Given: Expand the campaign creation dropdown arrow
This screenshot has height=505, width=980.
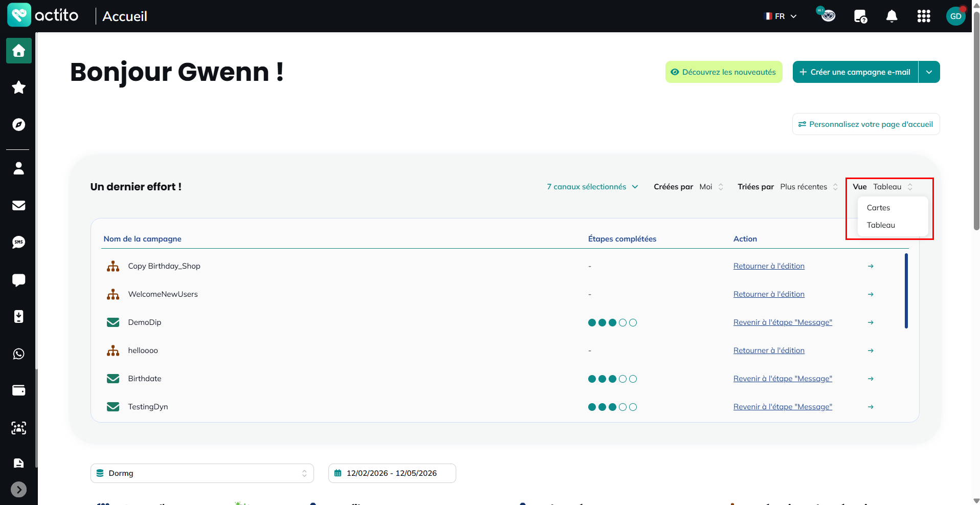Looking at the screenshot, I should pos(929,72).
